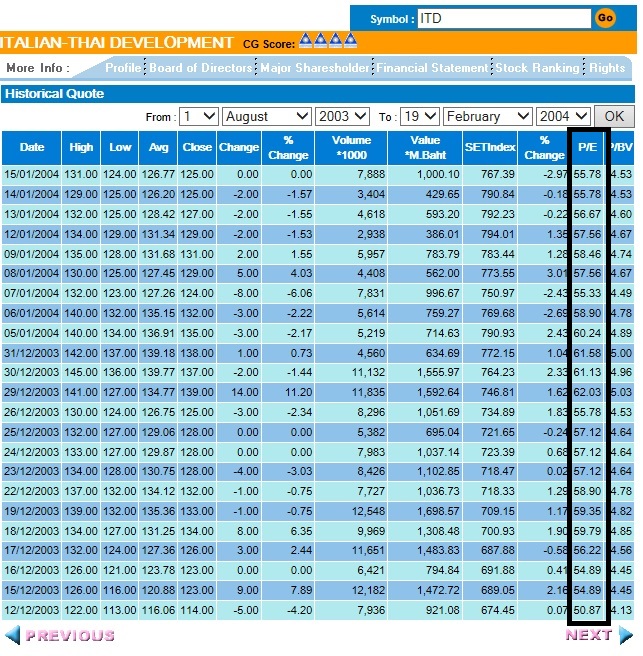This screenshot has height=656, width=643.
Task: Click the date cell 17/12/2003
Action: [x=31, y=551]
